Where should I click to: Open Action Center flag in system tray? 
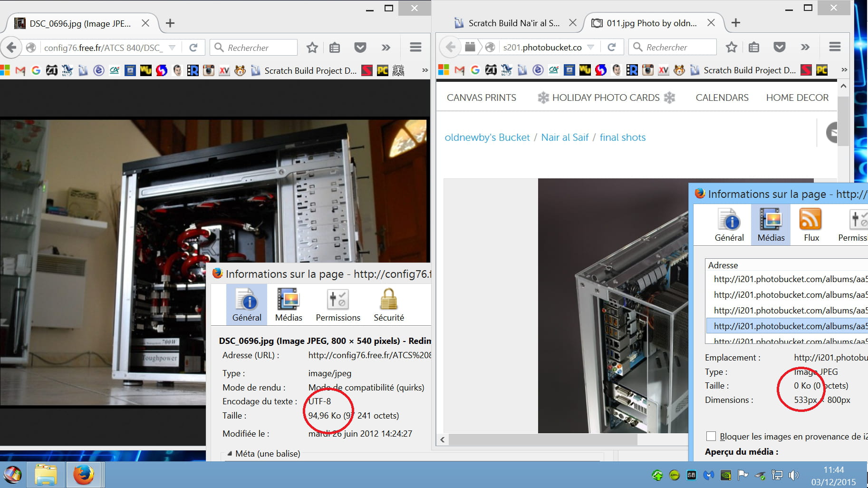tap(743, 475)
